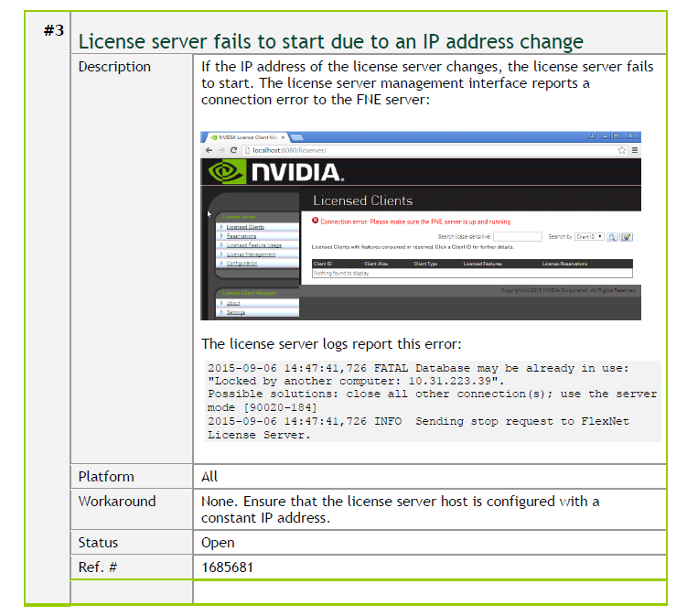This screenshot has width=687, height=616.
Task: Click the Ref. # value 1685681
Action: 227,567
